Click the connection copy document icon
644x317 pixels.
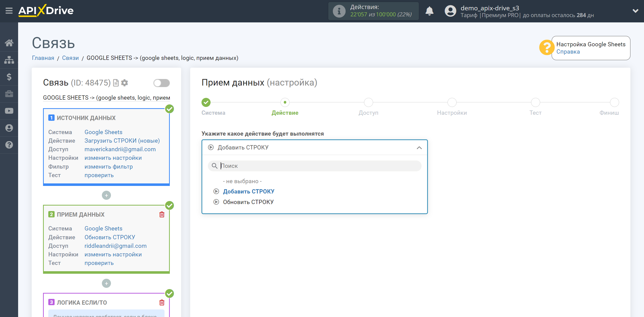point(116,83)
